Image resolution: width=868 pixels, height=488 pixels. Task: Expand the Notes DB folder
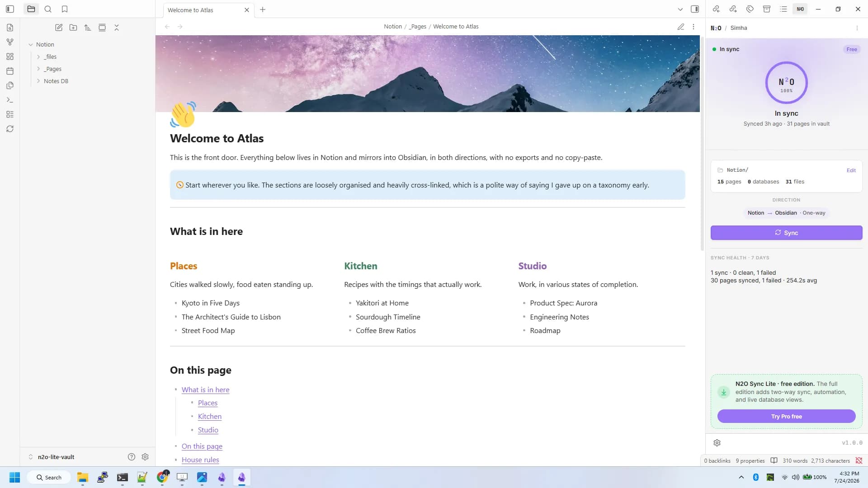tap(38, 81)
